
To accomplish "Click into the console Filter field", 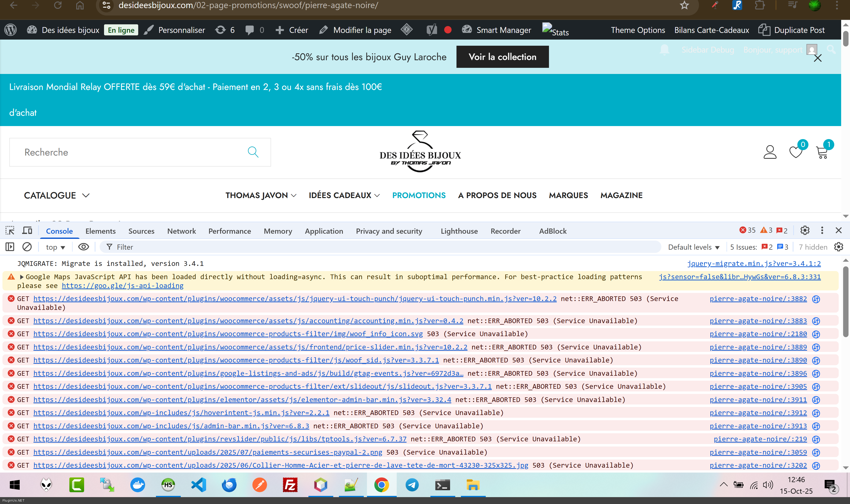I will point(374,247).
